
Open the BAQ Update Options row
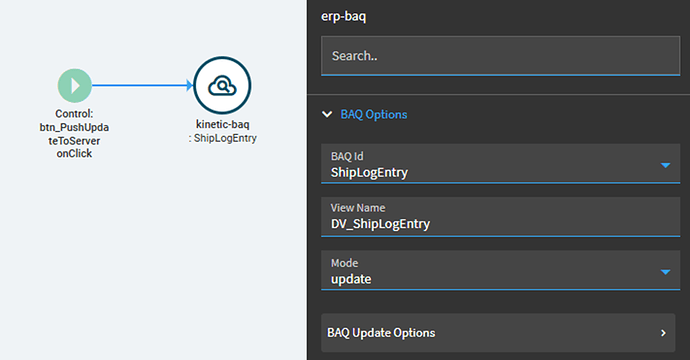tap(498, 333)
